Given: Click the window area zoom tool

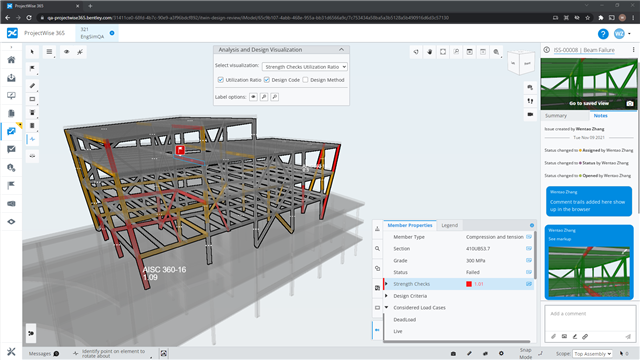Looking at the screenshot, I should click(x=456, y=52).
